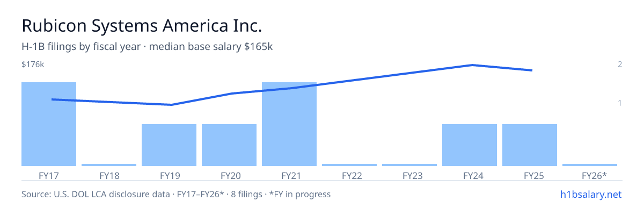Click the salary line peak above FY24
Image resolution: width=644 pixels, height=215 pixels.
(x=472, y=65)
